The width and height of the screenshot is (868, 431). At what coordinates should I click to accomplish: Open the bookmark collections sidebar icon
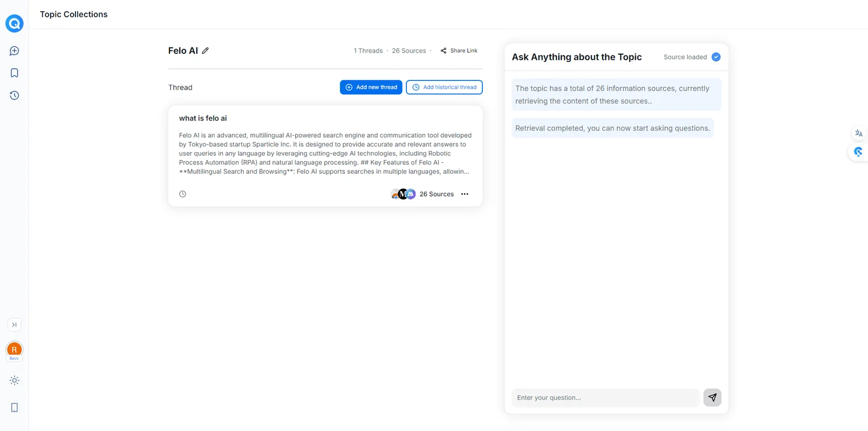tap(15, 73)
